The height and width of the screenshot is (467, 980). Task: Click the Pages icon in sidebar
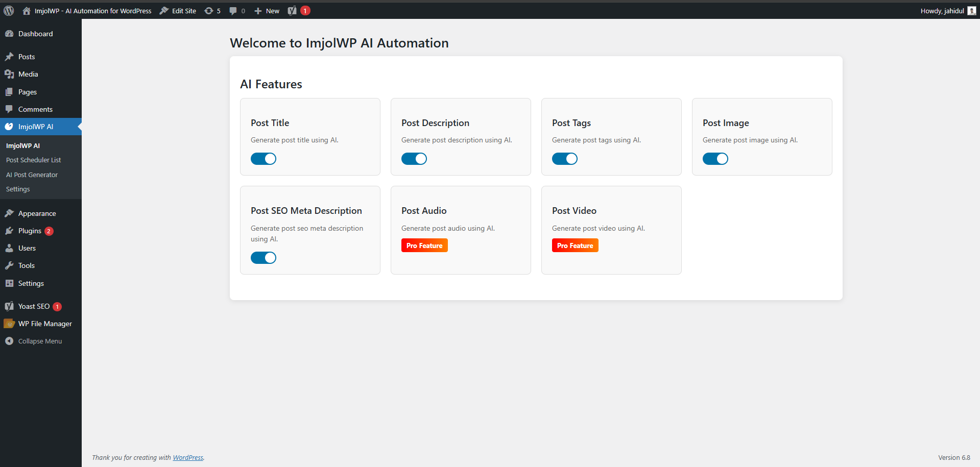(9, 92)
